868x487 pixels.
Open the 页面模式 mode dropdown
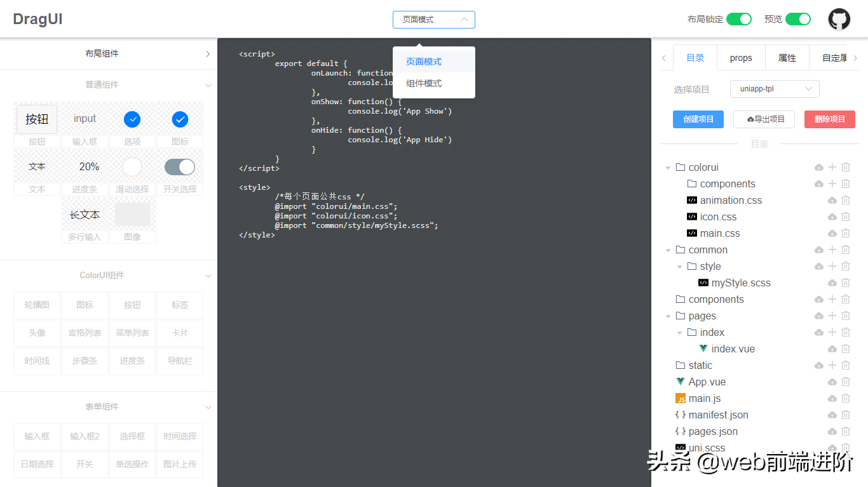click(x=434, y=20)
